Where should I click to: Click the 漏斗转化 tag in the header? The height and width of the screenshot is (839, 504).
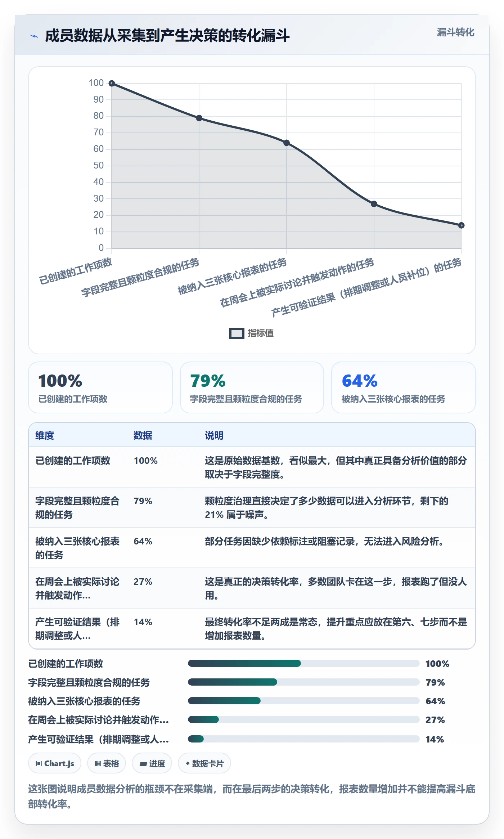click(x=455, y=32)
